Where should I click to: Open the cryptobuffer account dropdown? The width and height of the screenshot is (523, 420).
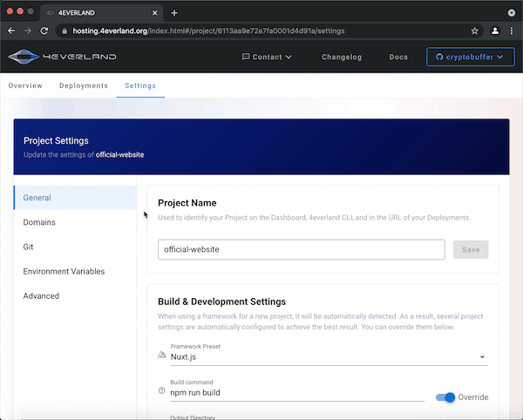click(x=471, y=57)
